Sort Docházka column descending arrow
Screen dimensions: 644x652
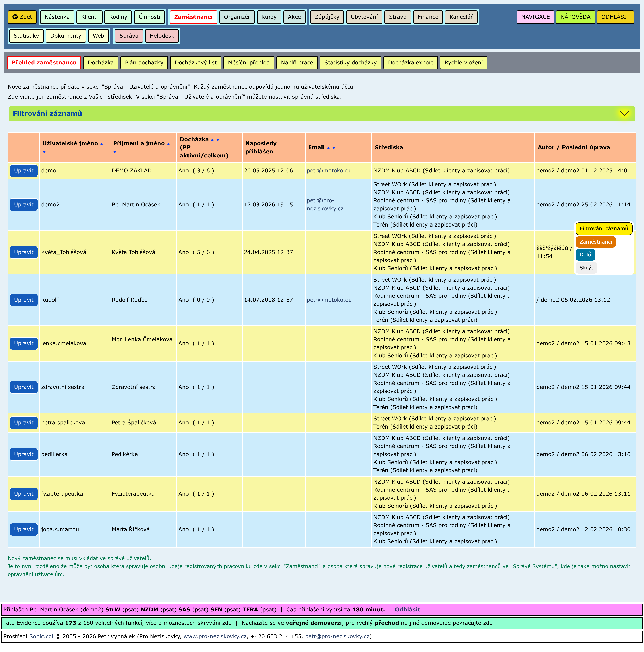point(218,140)
